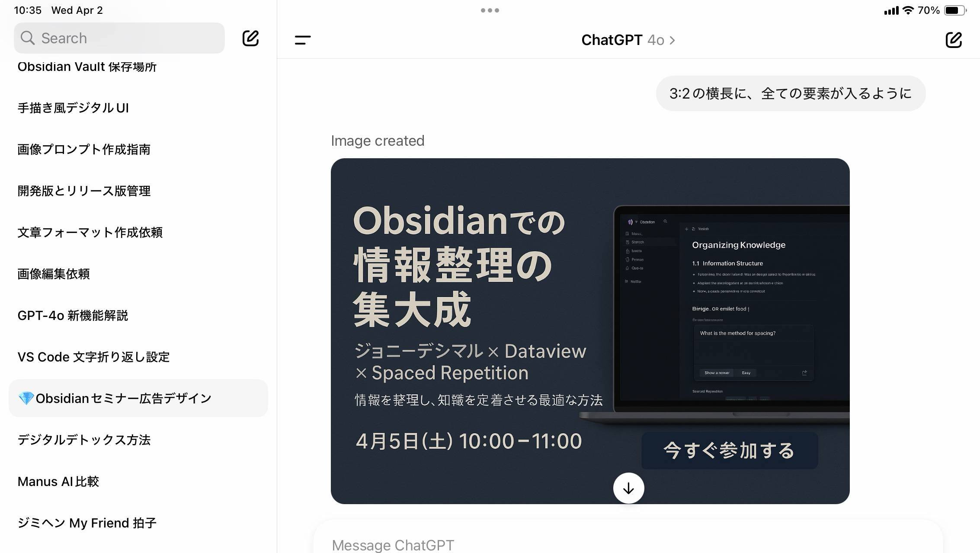
Task: Open chat 'ジミヘン My Friend 拍子'
Action: coord(87,523)
